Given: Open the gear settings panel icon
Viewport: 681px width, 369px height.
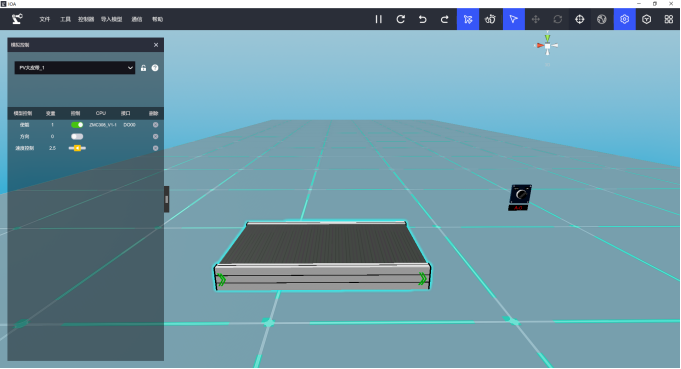Looking at the screenshot, I should coord(625,19).
